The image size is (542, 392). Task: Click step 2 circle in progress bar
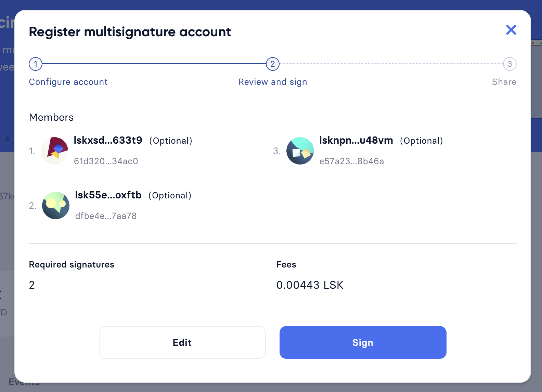click(x=273, y=64)
